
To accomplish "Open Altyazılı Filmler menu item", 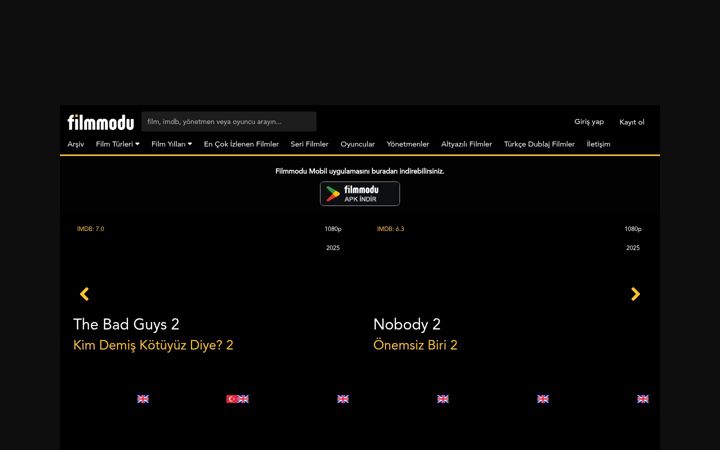I will click(x=467, y=144).
